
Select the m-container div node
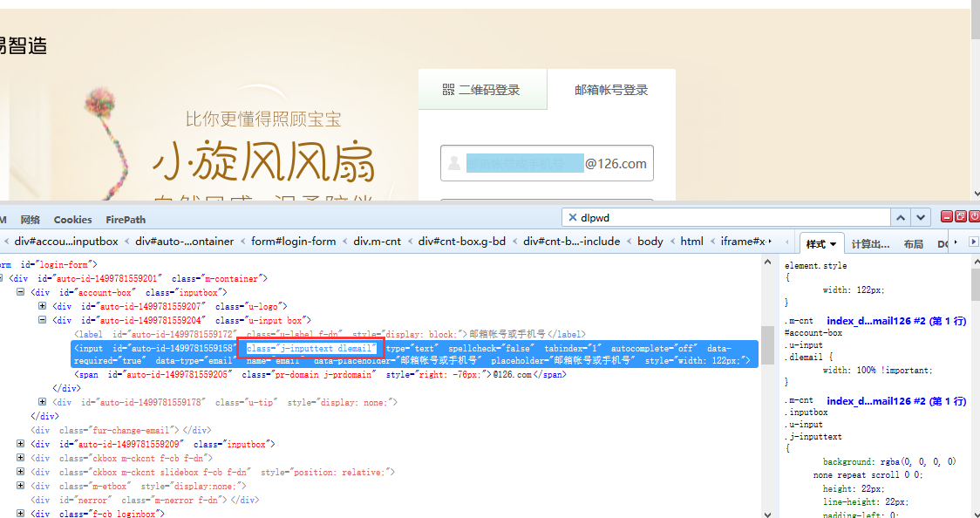(x=138, y=278)
